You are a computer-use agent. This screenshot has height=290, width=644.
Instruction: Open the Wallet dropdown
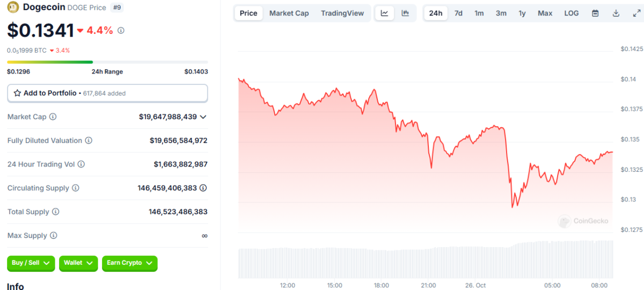(x=78, y=263)
